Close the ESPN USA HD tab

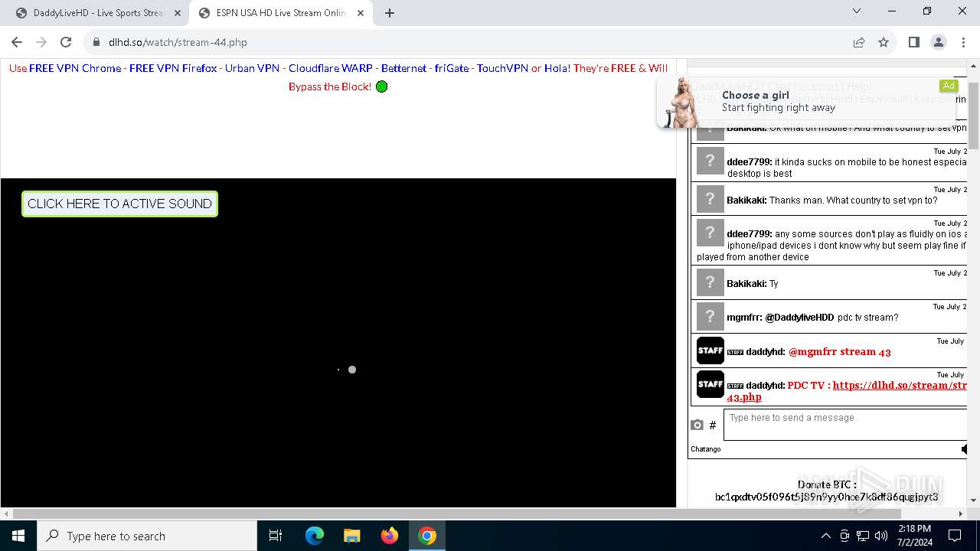361,13
